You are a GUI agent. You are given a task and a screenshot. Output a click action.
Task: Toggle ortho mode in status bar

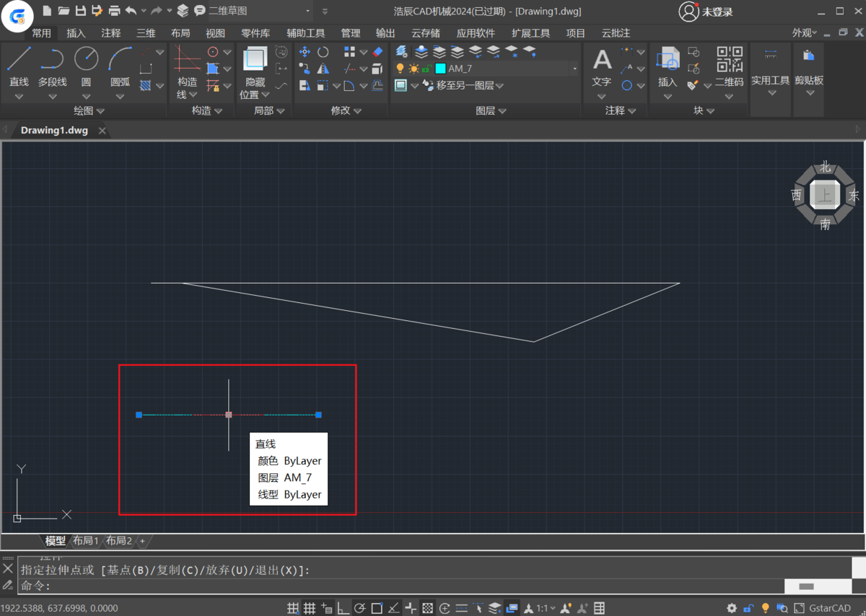tap(343, 608)
